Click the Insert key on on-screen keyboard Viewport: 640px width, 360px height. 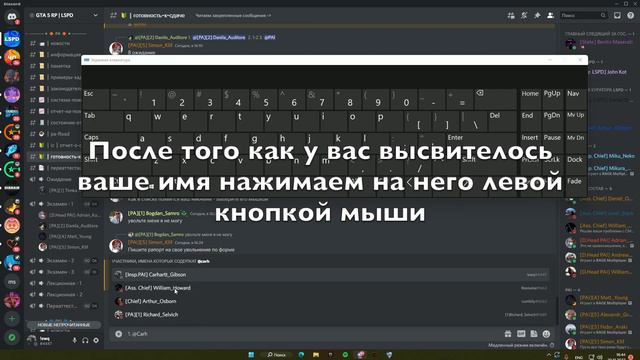tap(530, 143)
